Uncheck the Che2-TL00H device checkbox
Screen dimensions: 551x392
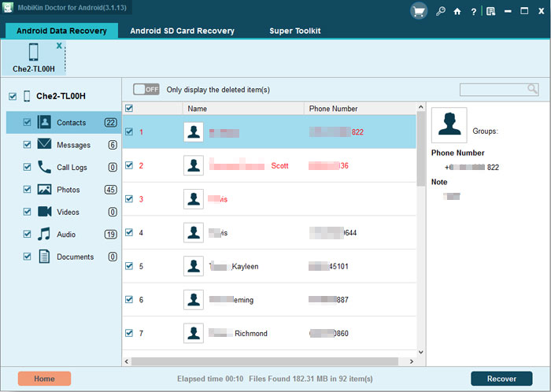click(x=13, y=96)
